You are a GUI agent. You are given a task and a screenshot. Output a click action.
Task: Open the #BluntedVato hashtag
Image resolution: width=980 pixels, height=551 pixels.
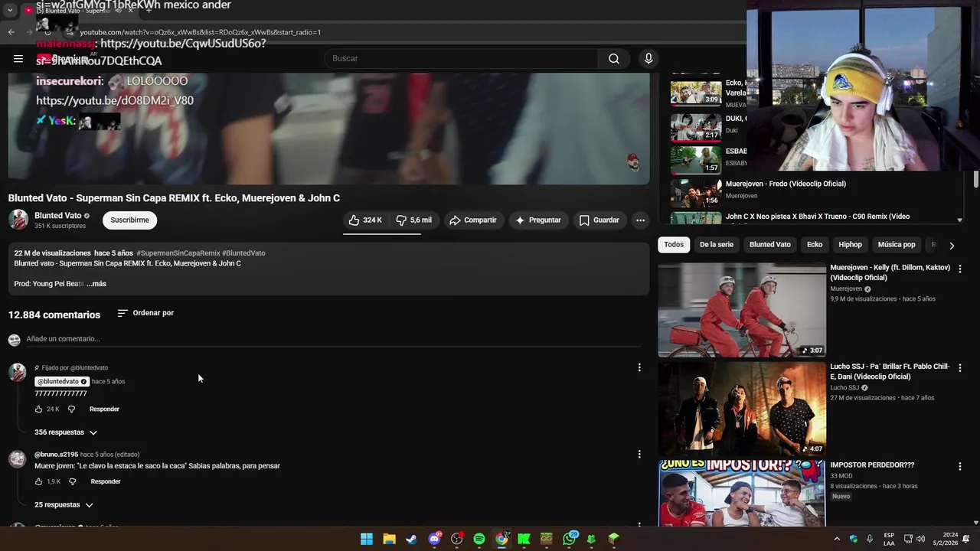[243, 253]
